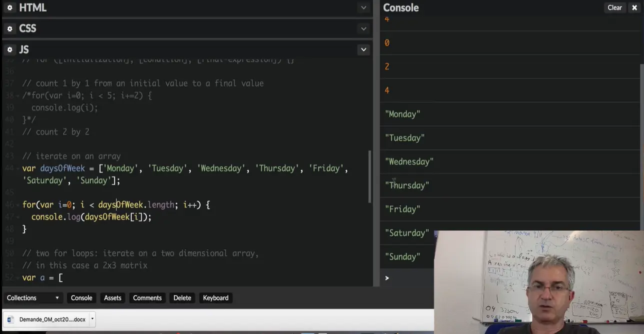
Task: Expand the CSS editor panel chevron
Action: click(363, 28)
